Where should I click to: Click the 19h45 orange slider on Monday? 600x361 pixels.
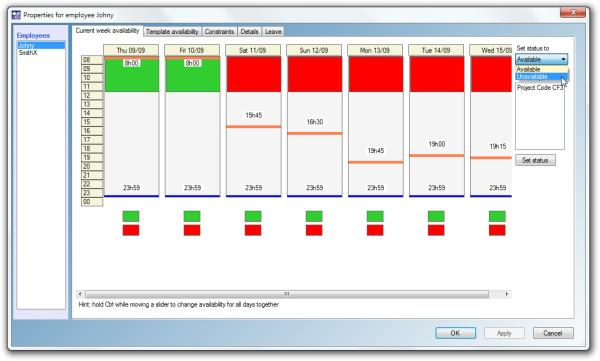pos(375,162)
